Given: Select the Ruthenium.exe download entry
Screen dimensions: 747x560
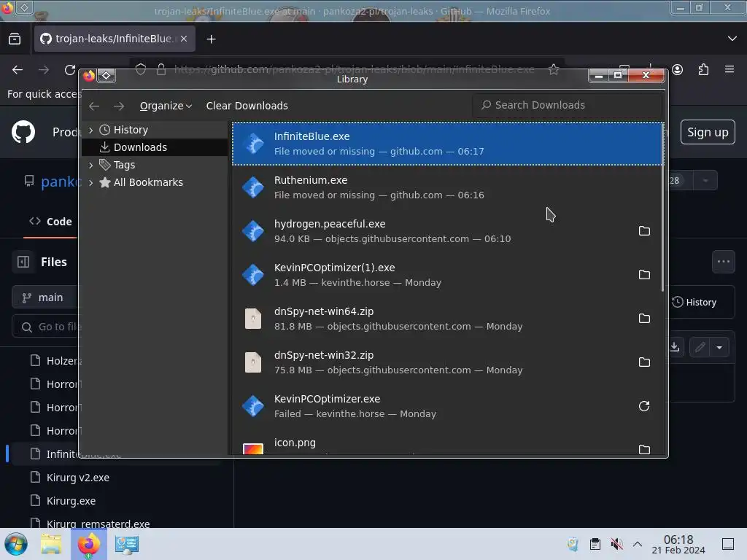Looking at the screenshot, I should 448,187.
